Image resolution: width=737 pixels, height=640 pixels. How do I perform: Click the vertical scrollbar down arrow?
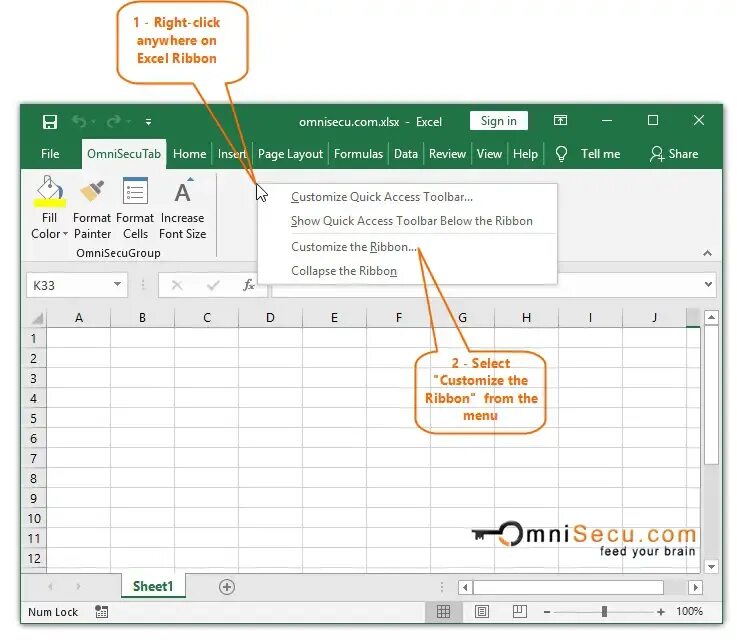click(x=711, y=567)
